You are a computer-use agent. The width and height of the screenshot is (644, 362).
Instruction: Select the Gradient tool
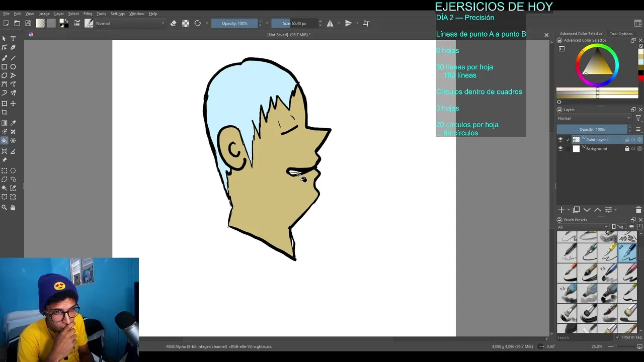(5, 123)
